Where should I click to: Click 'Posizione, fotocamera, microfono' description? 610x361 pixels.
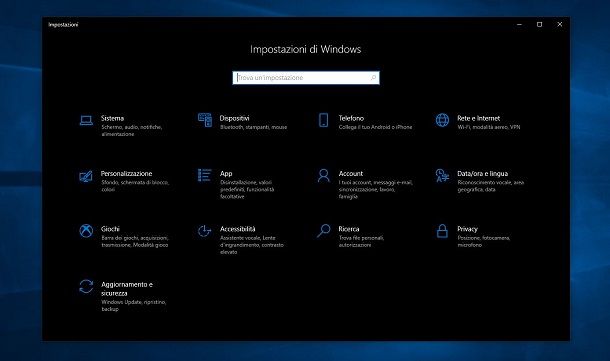(x=484, y=241)
